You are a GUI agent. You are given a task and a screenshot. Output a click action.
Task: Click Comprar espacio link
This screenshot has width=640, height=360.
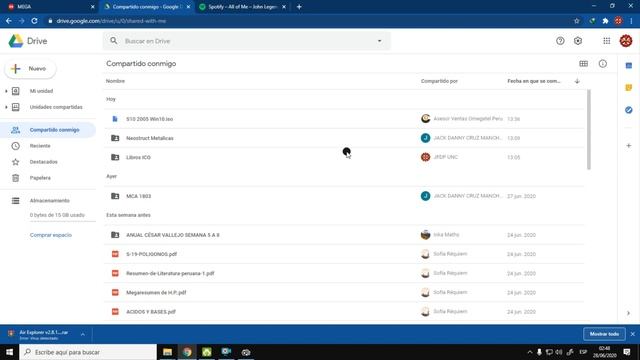(x=51, y=235)
